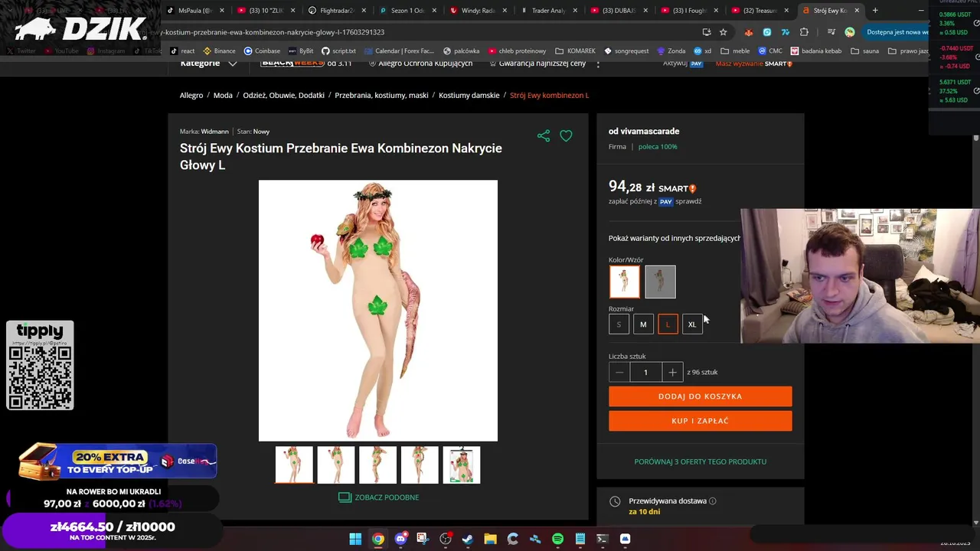
Task: Open the browser extensions puzzle icon
Action: click(804, 32)
